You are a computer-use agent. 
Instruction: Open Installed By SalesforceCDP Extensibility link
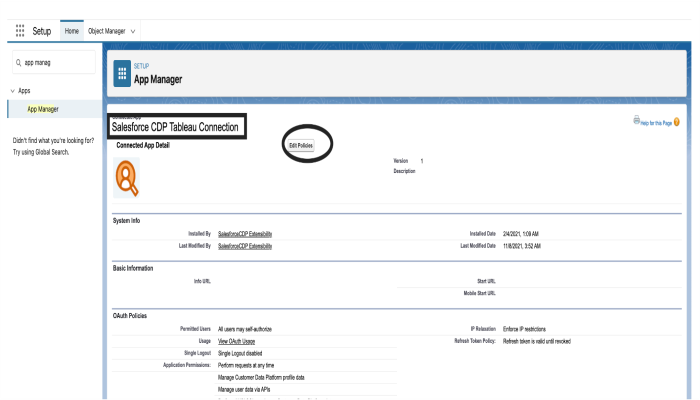pos(245,234)
